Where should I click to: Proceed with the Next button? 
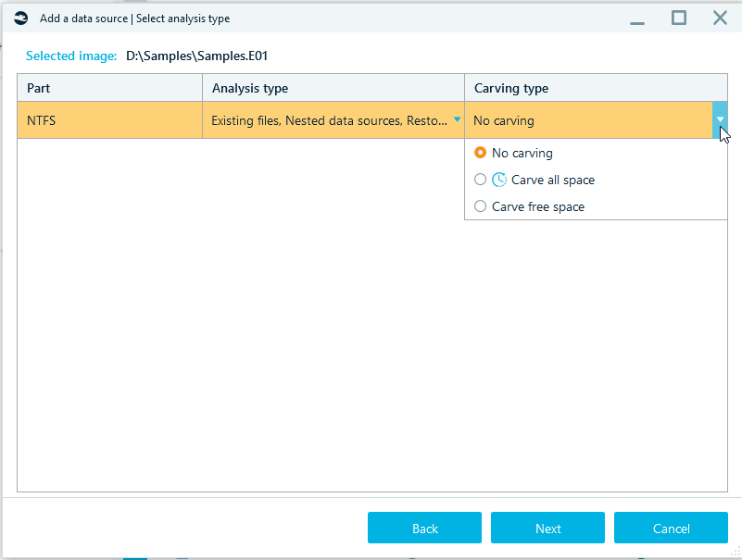click(x=547, y=528)
